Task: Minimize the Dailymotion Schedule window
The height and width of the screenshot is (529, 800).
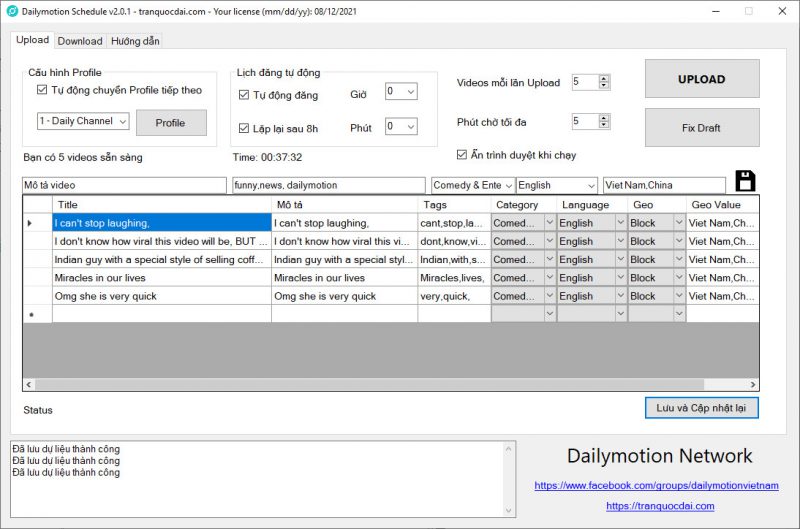Action: tap(716, 11)
